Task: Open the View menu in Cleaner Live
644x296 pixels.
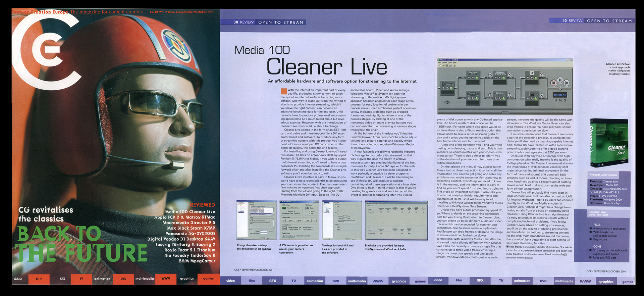Action: pos(449,63)
